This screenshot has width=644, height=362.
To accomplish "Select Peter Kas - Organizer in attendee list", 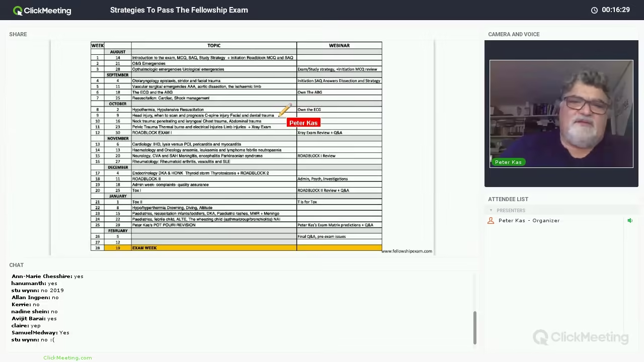I will tap(529, 221).
